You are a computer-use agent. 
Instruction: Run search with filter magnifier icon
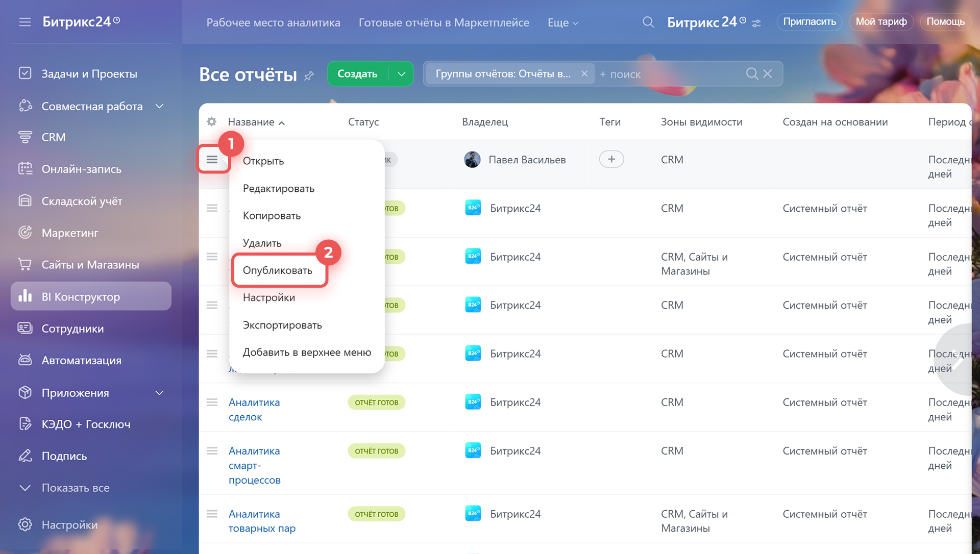click(x=751, y=74)
